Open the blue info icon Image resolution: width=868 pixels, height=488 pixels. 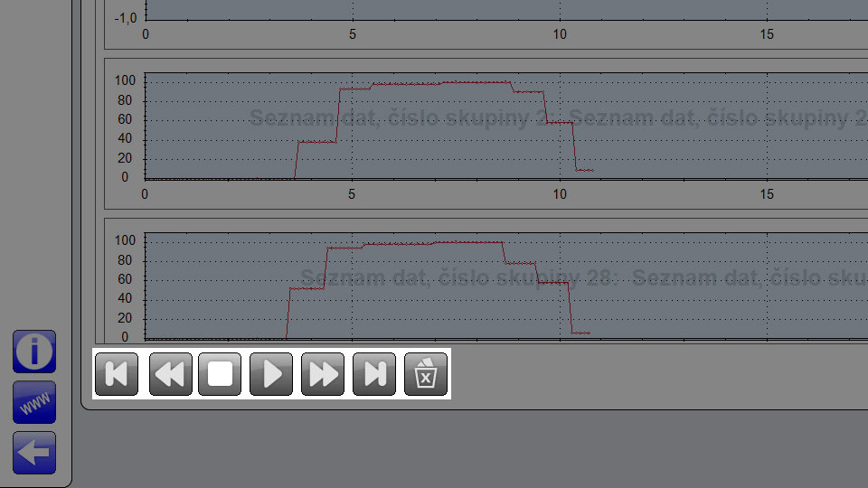click(x=34, y=352)
